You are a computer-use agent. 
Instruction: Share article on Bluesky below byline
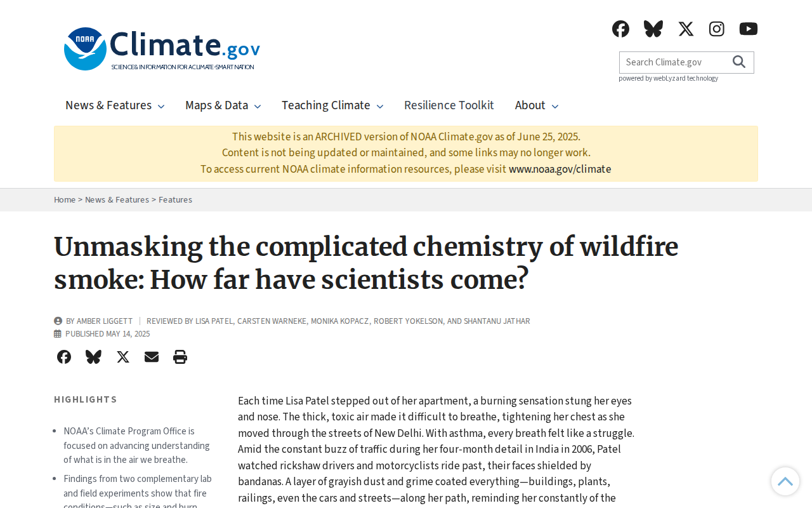(x=93, y=357)
